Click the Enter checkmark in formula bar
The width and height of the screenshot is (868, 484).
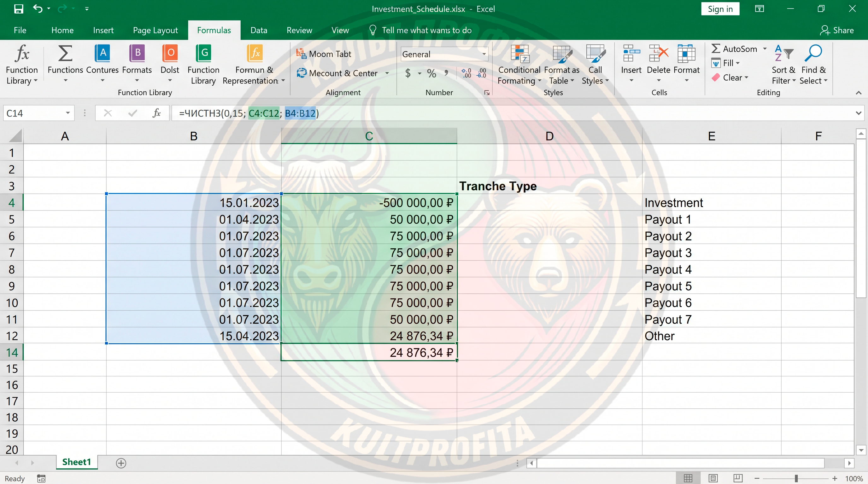click(x=133, y=113)
